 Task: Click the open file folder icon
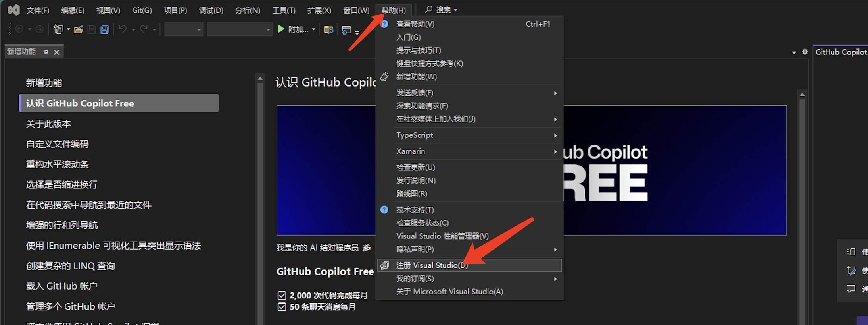click(79, 29)
